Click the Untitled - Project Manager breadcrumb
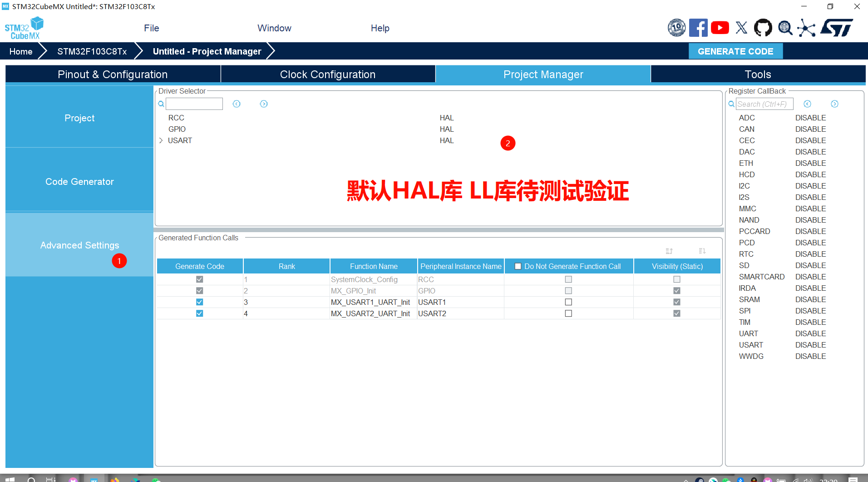 (x=207, y=51)
